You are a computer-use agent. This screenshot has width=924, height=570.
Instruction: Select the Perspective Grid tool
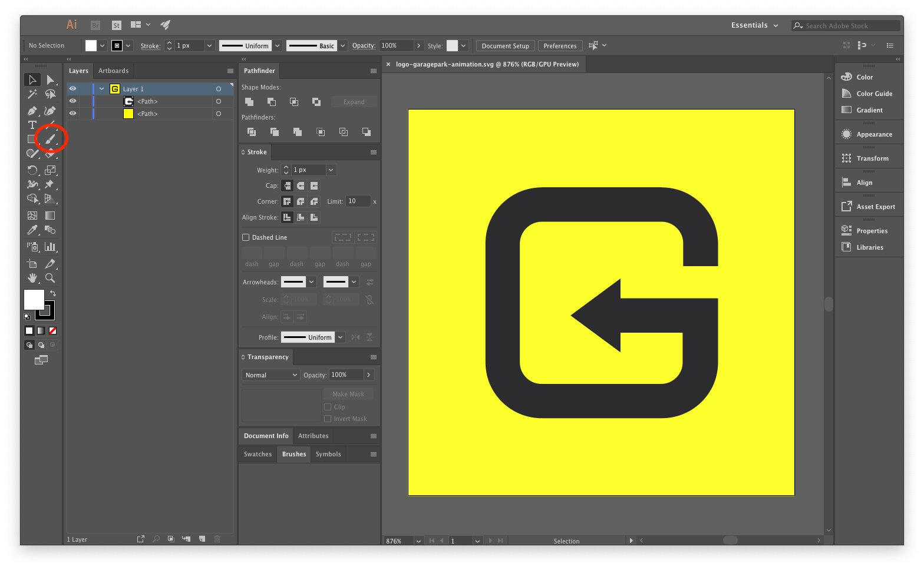[x=50, y=199]
